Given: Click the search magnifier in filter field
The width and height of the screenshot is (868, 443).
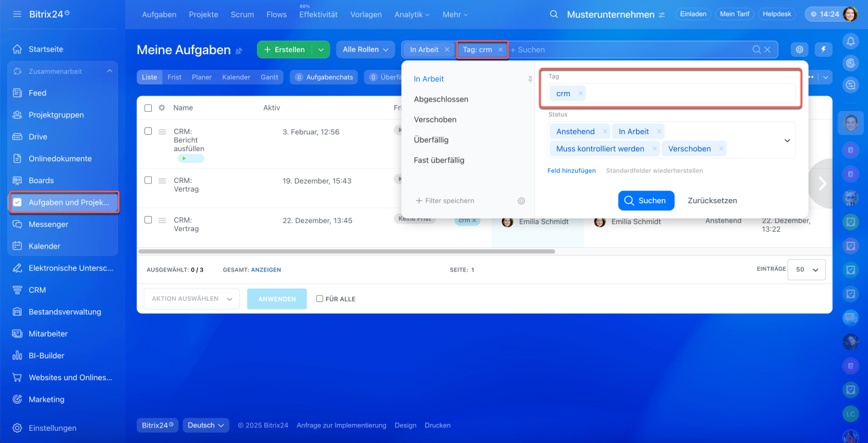Looking at the screenshot, I should pos(757,49).
